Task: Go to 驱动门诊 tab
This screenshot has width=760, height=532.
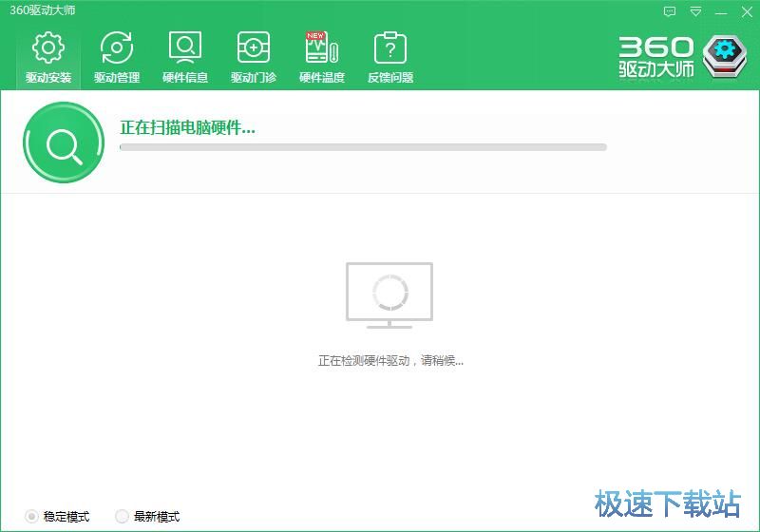Action: 254,57
